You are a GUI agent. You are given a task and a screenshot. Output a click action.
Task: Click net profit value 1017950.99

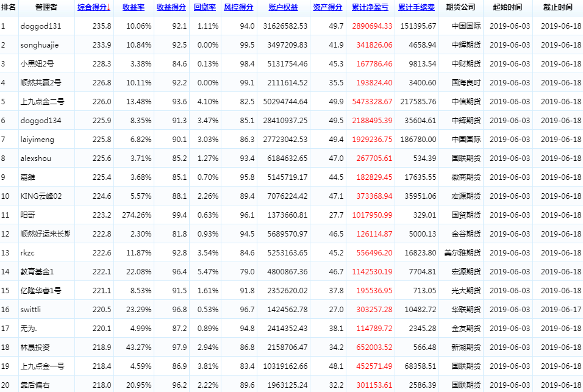click(372, 215)
